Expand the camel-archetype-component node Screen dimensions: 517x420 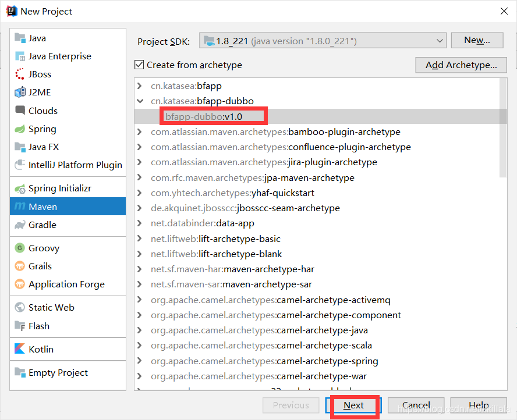tap(140, 315)
